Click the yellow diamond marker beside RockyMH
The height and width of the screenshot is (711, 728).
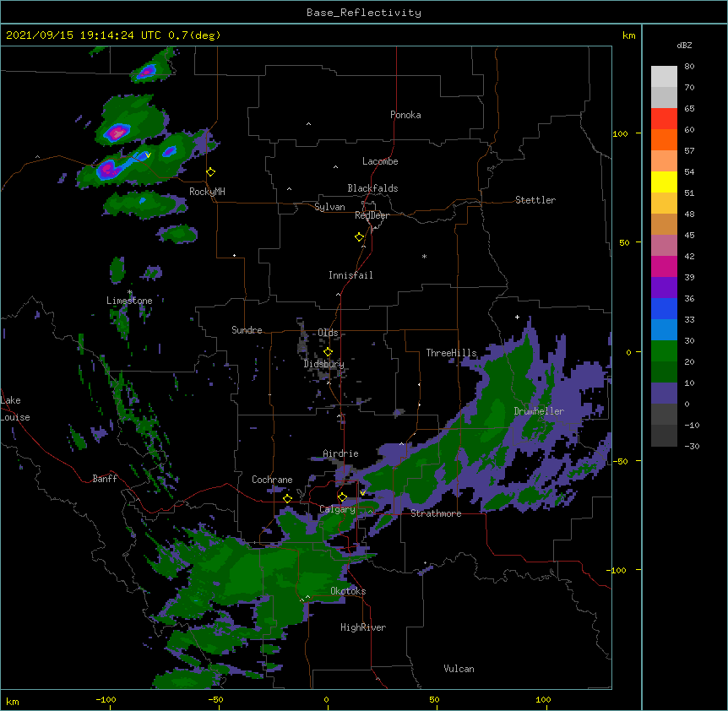click(x=211, y=172)
